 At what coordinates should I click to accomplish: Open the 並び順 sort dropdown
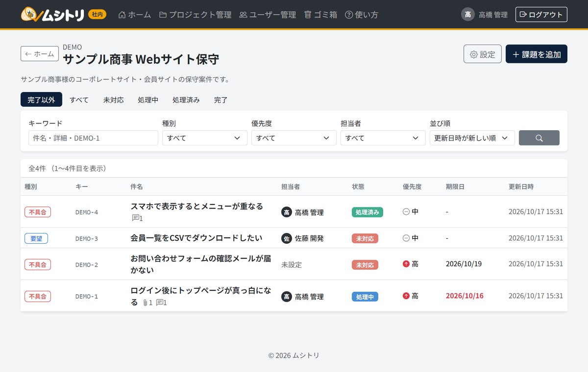[x=472, y=138]
